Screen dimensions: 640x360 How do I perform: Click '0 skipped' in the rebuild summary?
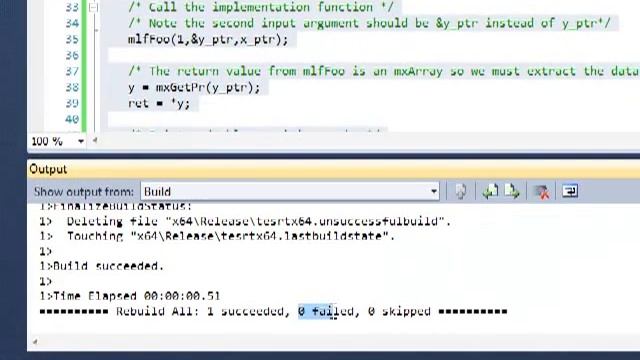click(399, 311)
